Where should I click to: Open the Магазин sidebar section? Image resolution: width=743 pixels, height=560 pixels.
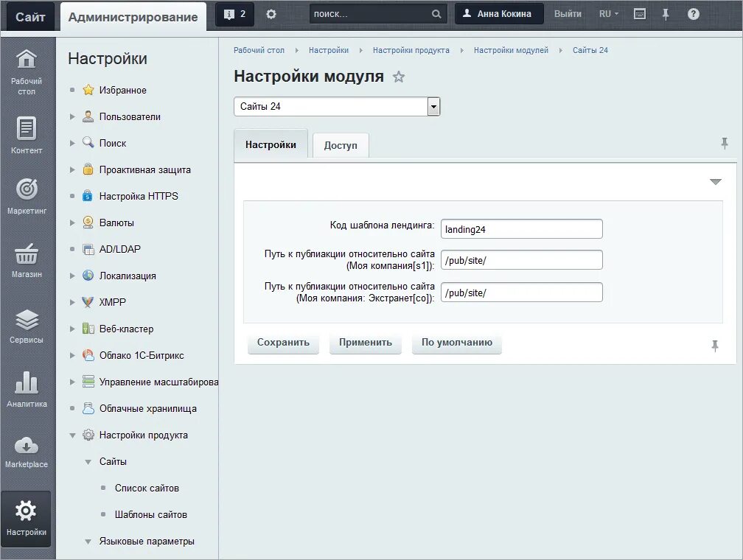tap(27, 260)
